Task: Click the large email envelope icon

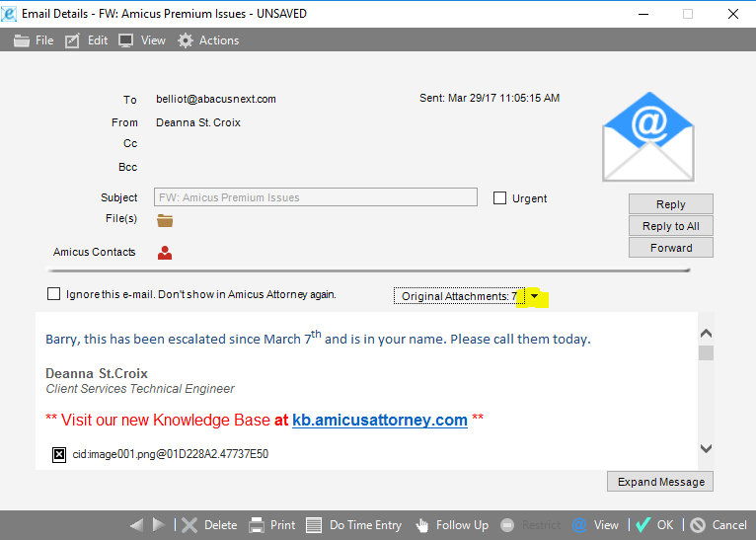Action: pyautogui.click(x=648, y=137)
